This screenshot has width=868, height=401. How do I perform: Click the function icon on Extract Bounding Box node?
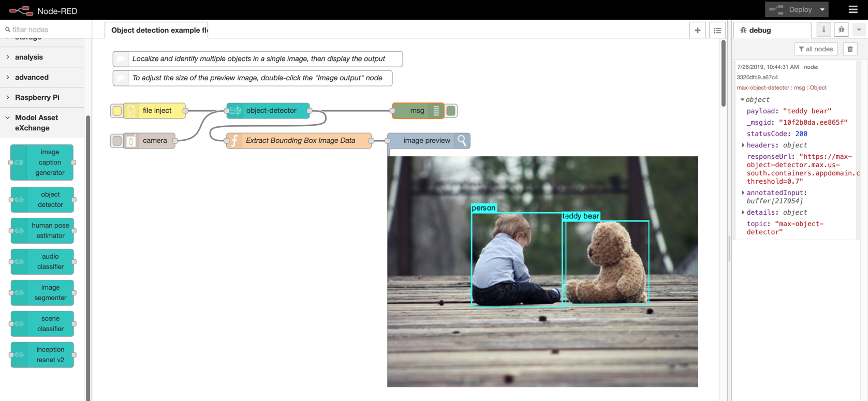(234, 141)
